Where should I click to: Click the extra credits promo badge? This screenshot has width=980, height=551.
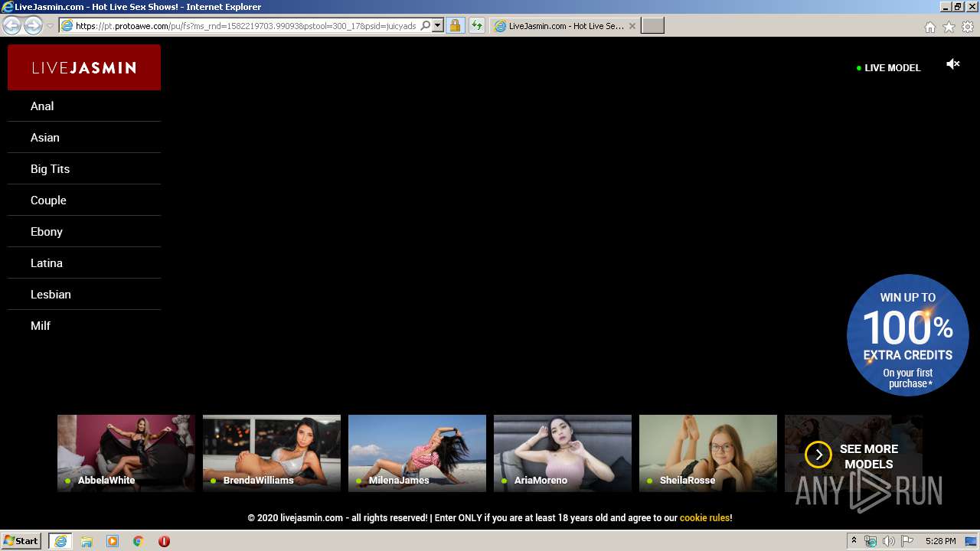(x=908, y=335)
